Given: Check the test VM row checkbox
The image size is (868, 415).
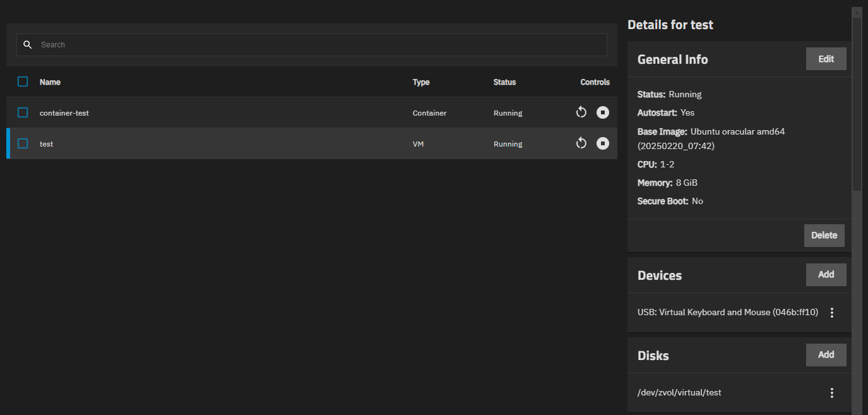Looking at the screenshot, I should click(x=23, y=143).
